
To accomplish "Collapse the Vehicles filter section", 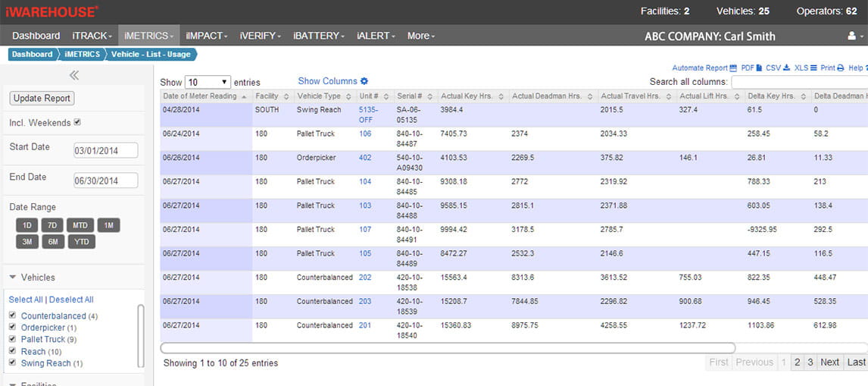I will coord(14,278).
